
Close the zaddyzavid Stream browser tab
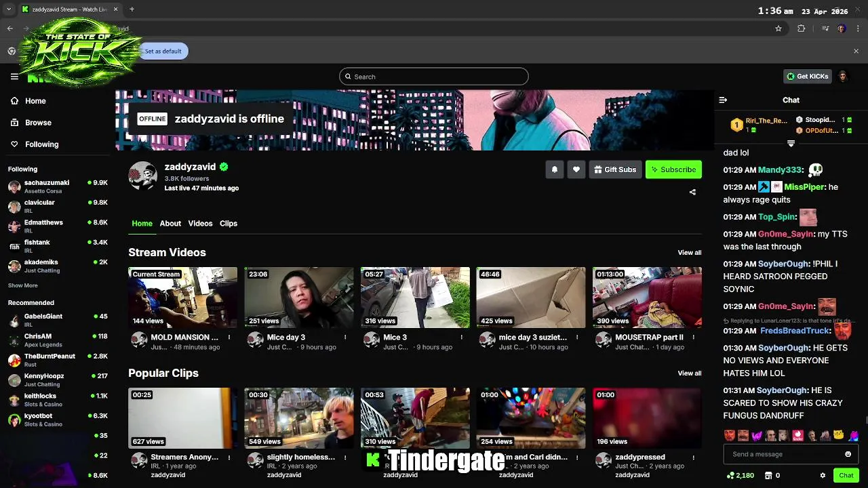coord(115,9)
